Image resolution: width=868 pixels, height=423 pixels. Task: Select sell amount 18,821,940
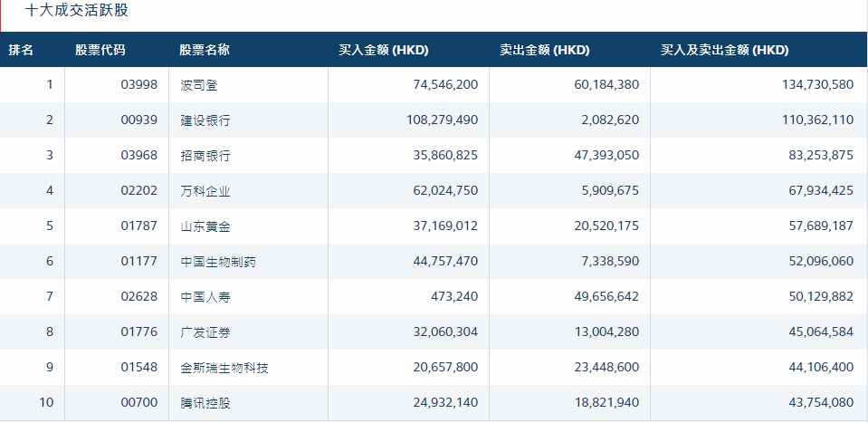tap(606, 402)
